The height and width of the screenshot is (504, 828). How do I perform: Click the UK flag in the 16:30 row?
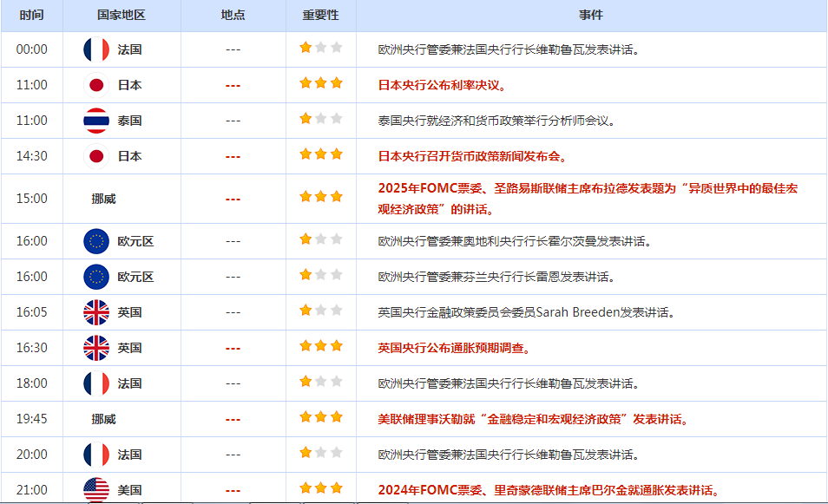[98, 348]
